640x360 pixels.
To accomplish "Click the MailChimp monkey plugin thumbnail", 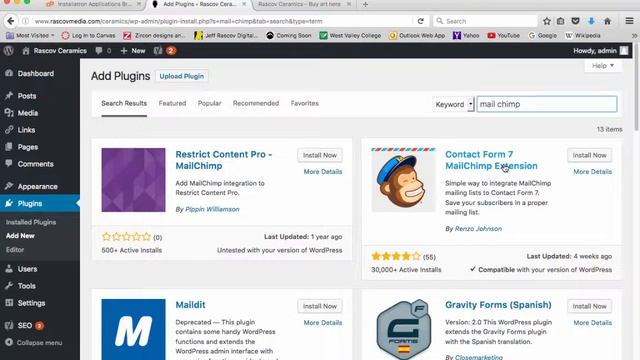I will (403, 180).
